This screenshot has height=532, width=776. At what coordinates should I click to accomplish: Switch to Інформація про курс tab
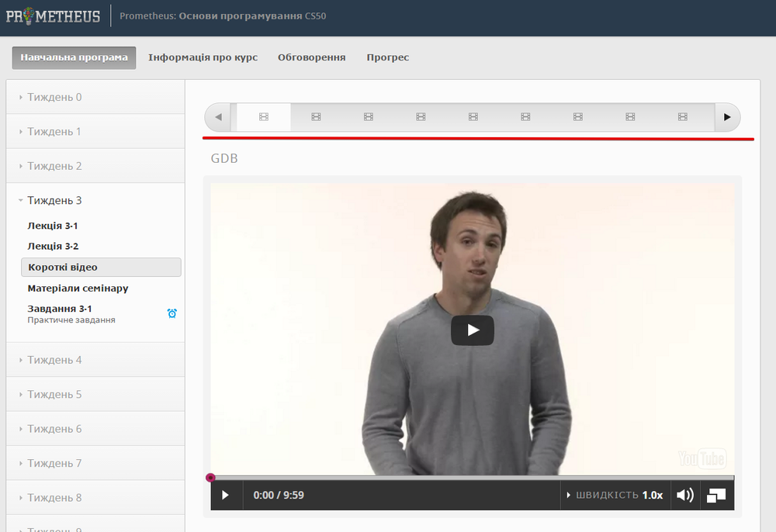[x=203, y=57]
